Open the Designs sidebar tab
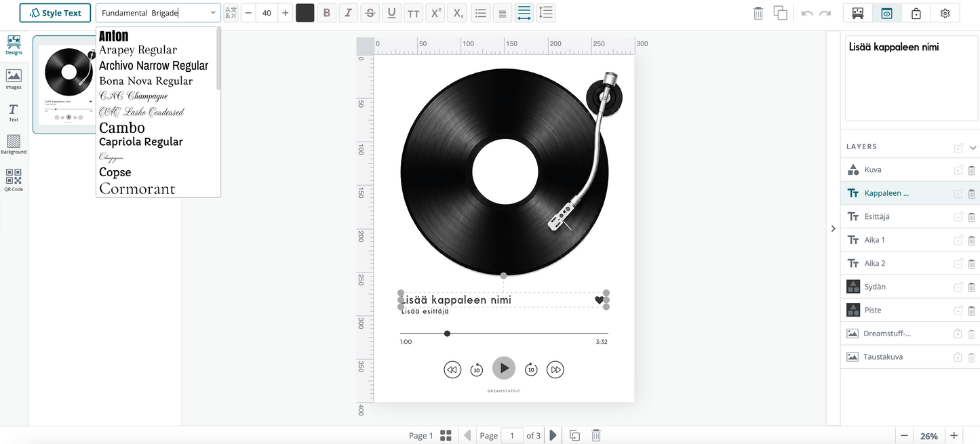 [x=14, y=45]
